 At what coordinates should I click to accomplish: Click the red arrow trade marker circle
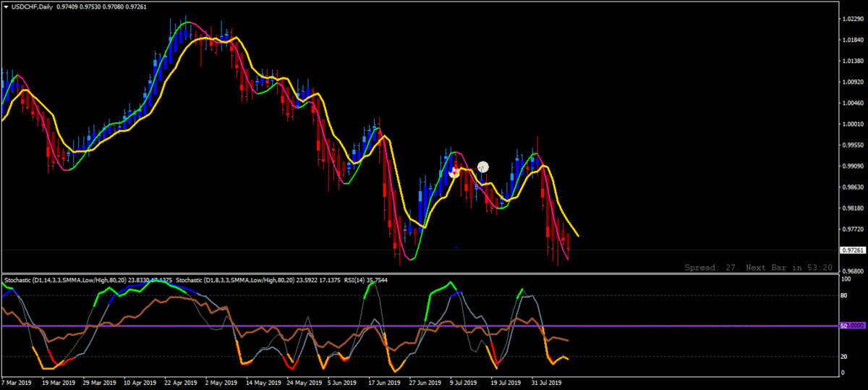(x=454, y=172)
